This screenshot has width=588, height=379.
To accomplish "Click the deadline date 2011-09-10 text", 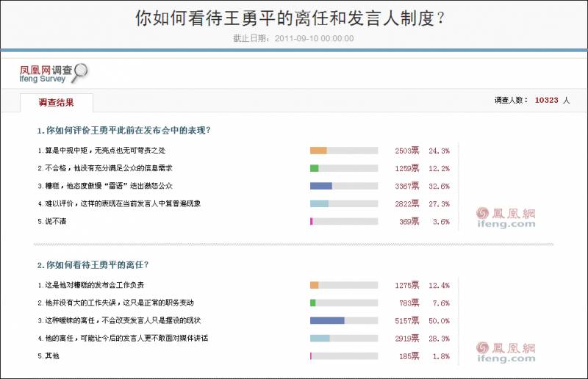I will coord(315,39).
